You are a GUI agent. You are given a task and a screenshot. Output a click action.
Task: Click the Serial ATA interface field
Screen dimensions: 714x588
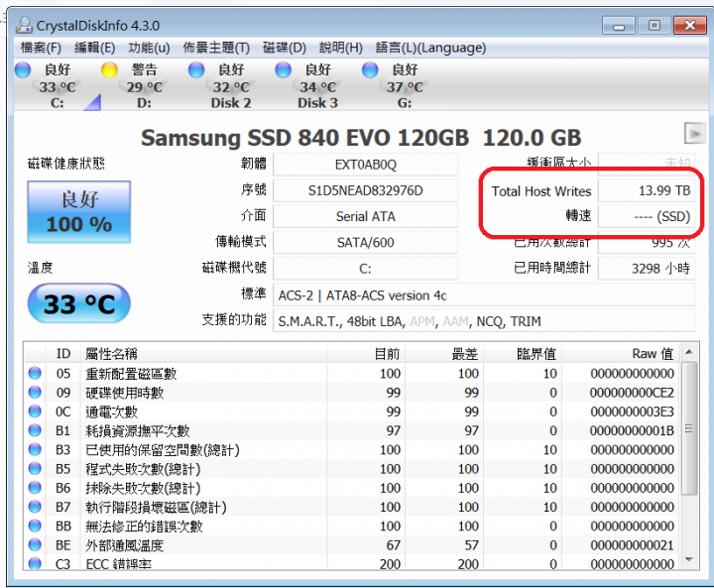[366, 216]
